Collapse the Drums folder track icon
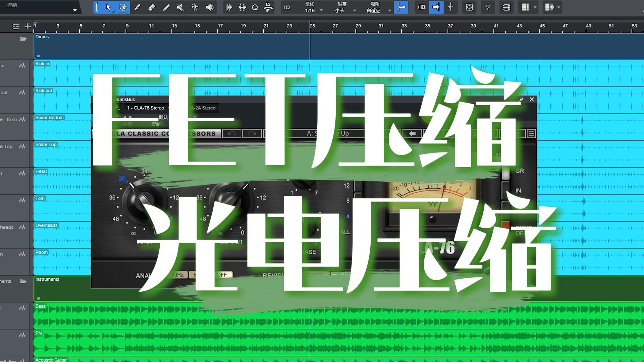Image resolution: width=644 pixels, height=362 pixels. click(x=23, y=39)
